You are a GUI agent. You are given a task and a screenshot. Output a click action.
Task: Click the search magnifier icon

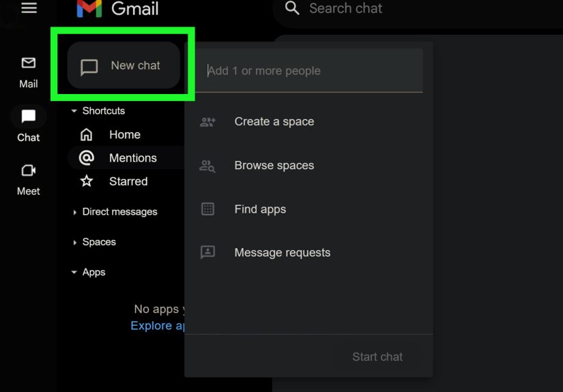tap(292, 8)
